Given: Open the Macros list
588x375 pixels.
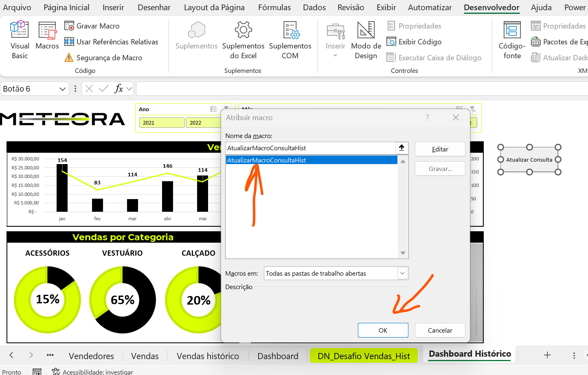Looking at the screenshot, I should coord(47,36).
